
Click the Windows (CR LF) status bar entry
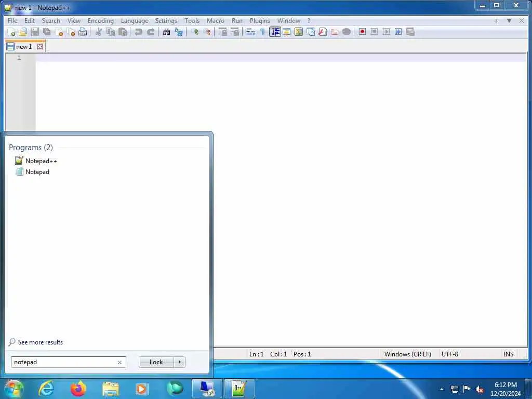coord(407,354)
